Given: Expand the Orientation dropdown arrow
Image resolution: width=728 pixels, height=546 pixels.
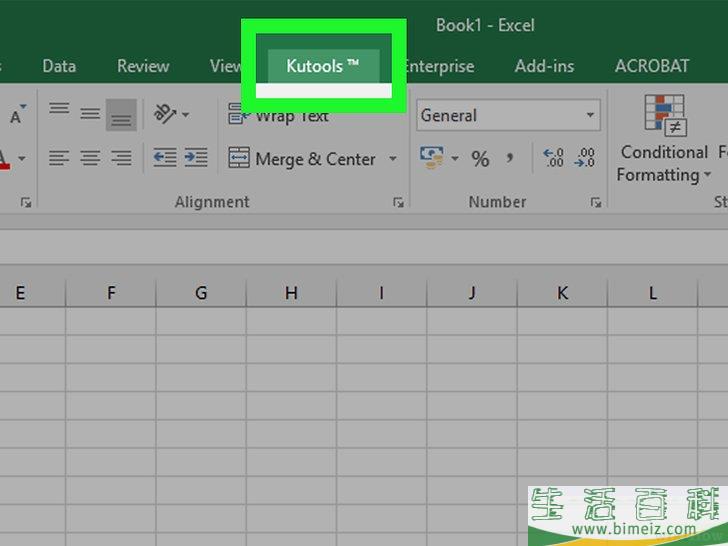Looking at the screenshot, I should click(185, 114).
